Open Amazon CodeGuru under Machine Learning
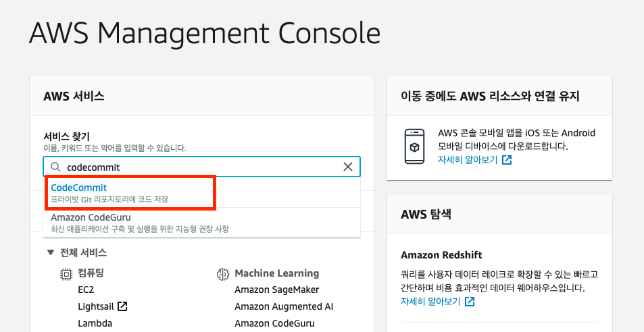Image resolution: width=644 pixels, height=332 pixels. tap(274, 323)
